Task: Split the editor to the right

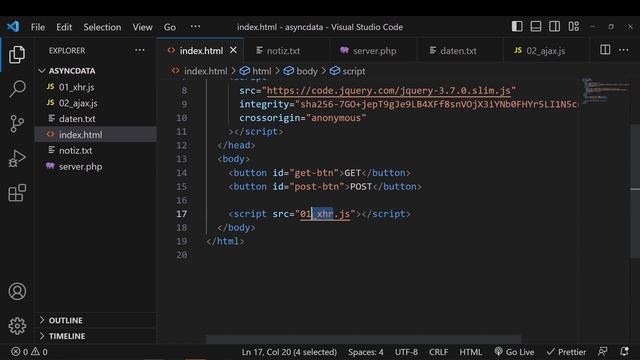Action: (x=605, y=50)
